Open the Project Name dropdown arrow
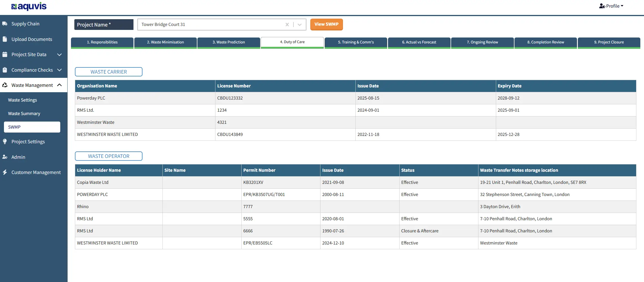The width and height of the screenshot is (644, 282). 300,25
